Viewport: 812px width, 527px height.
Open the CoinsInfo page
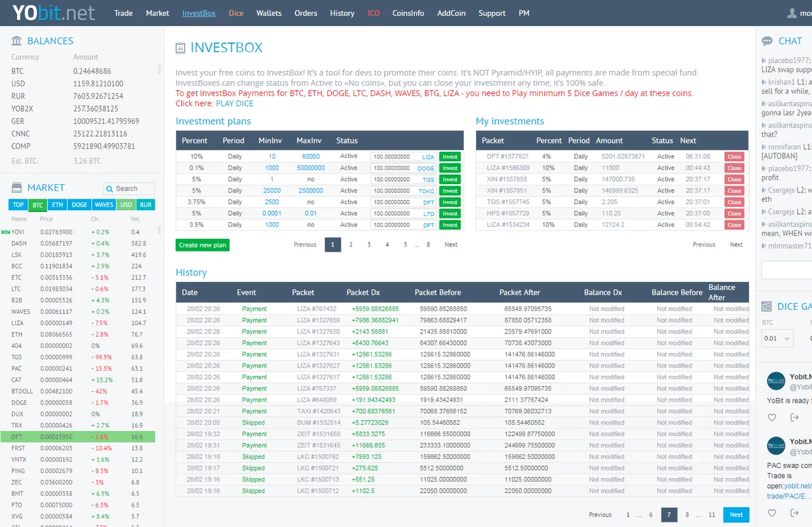click(409, 13)
